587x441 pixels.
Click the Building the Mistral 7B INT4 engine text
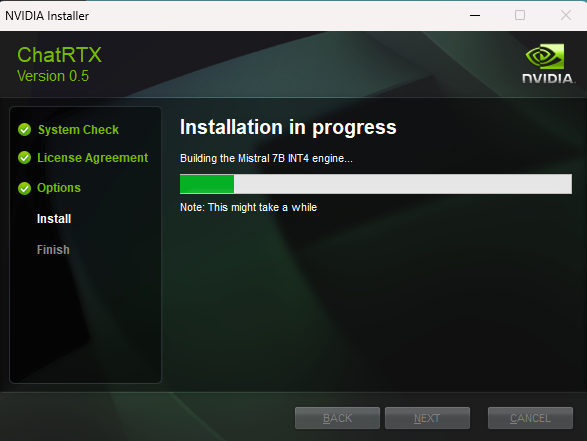point(266,158)
